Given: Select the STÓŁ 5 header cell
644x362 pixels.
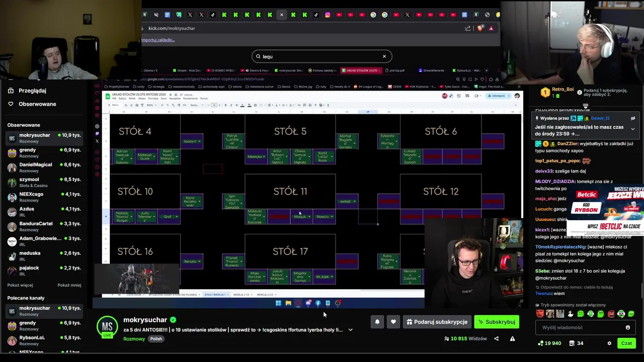Looking at the screenshot, I should click(290, 131).
